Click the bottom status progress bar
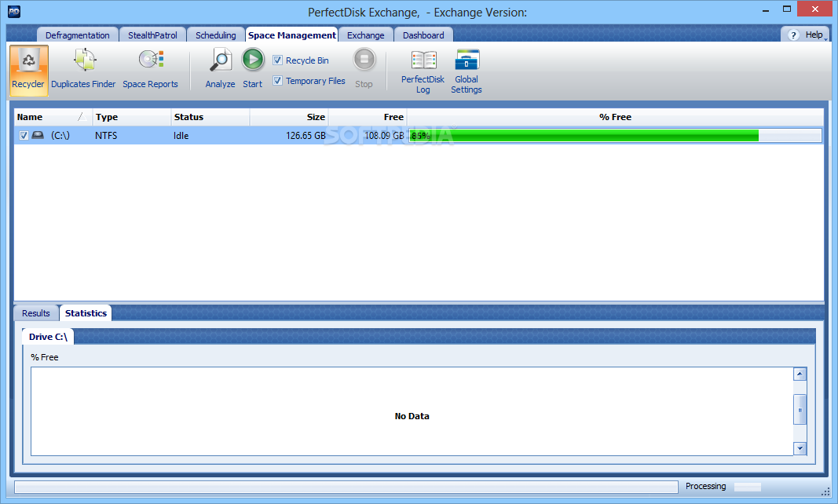The height and width of the screenshot is (504, 838). 346,487
